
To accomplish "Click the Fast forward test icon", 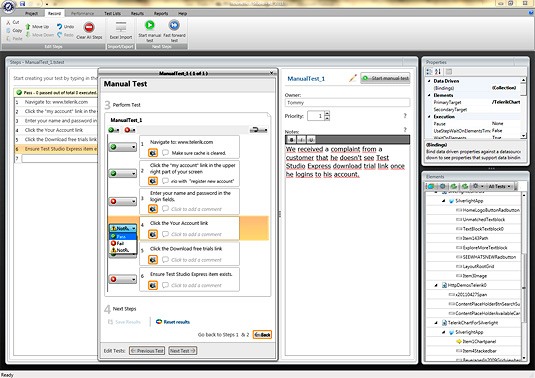I will tap(174, 25).
